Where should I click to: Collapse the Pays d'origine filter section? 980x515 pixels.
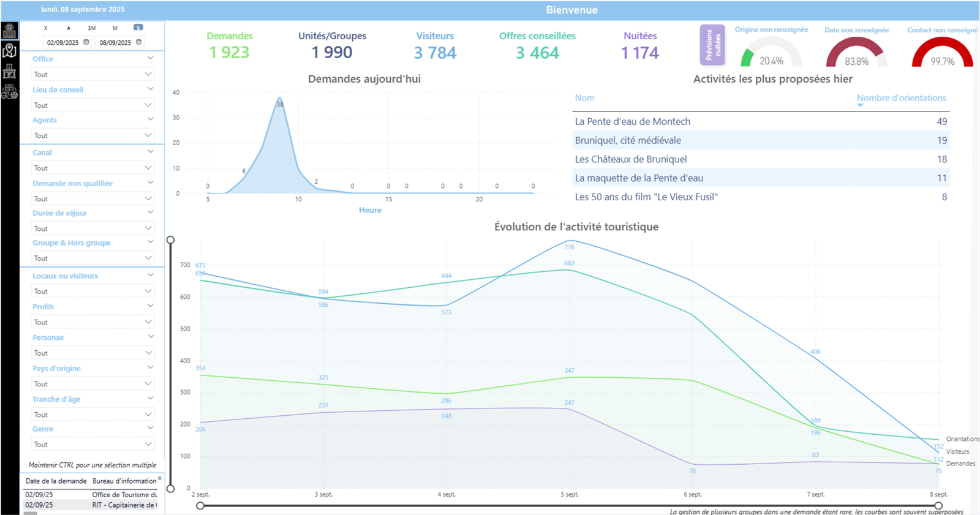coord(150,367)
